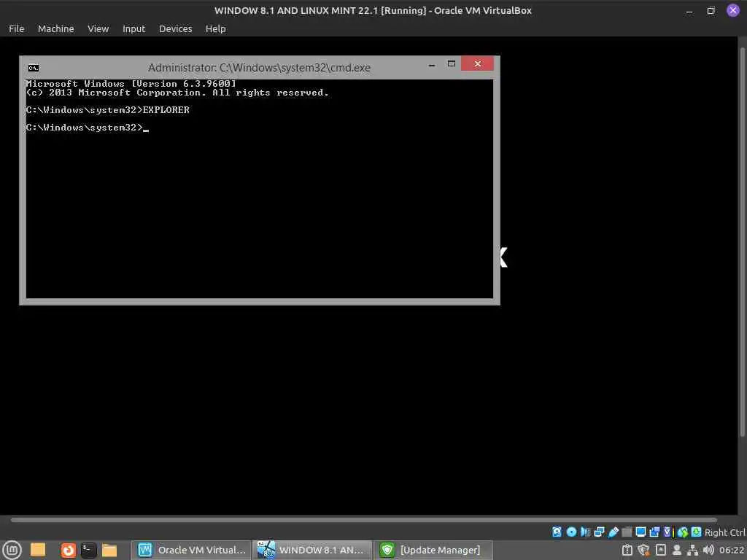The height and width of the screenshot is (560, 747).
Task: Click the cmd prompt cursor line
Action: (x=88, y=128)
